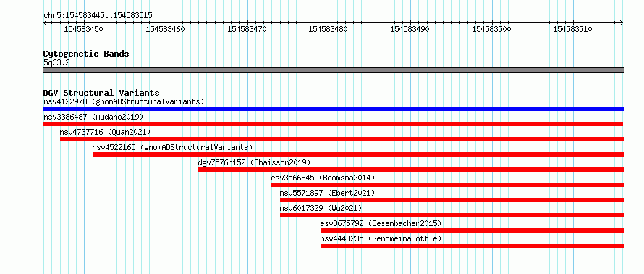Screen dimensions: 644x274
Task: Click the nsv5571897 red variant bar
Action: tap(452, 200)
